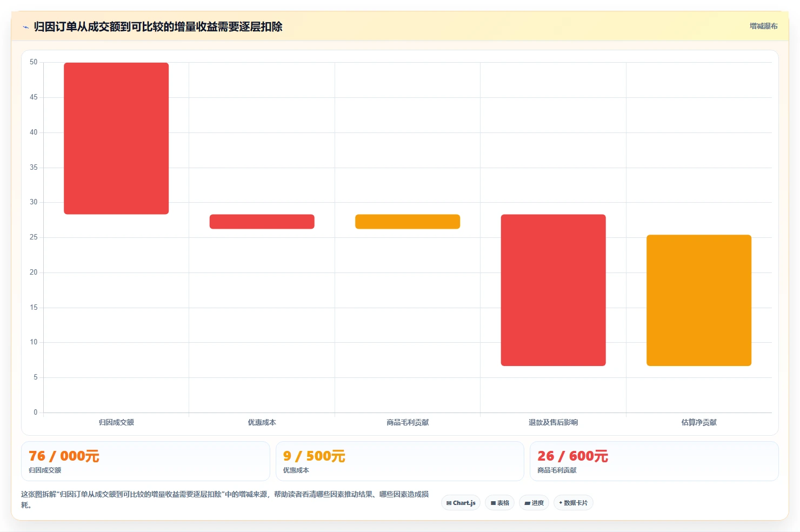The height and width of the screenshot is (532, 800).
Task: Open the 9 / 500元 优惠成本 card
Action: click(x=400, y=461)
